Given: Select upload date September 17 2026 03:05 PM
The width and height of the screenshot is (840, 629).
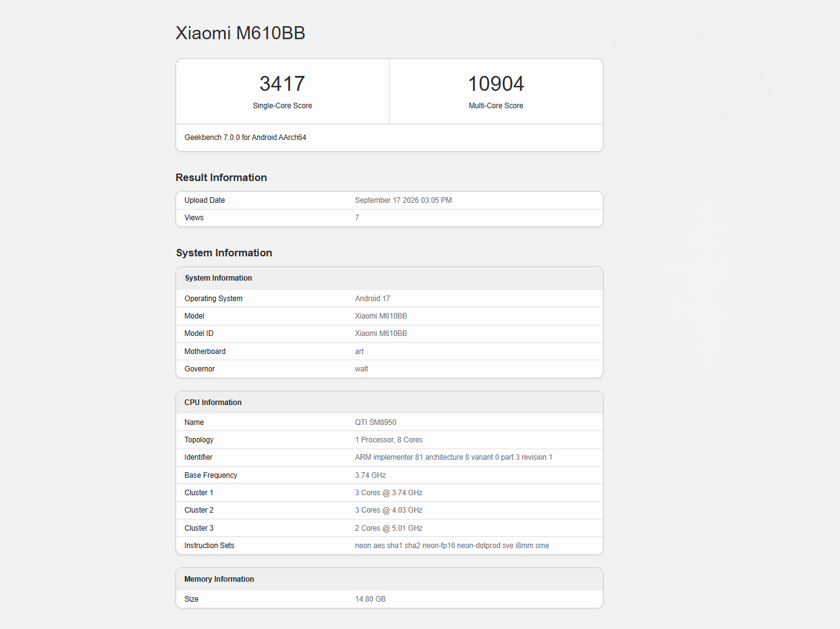Looking at the screenshot, I should tap(403, 200).
